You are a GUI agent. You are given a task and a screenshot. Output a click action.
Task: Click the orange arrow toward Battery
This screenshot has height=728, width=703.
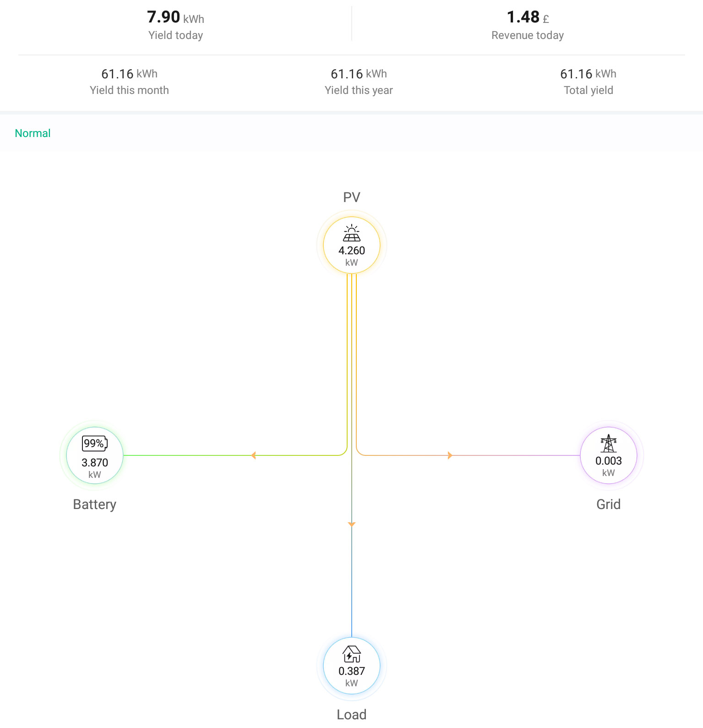pyautogui.click(x=253, y=455)
